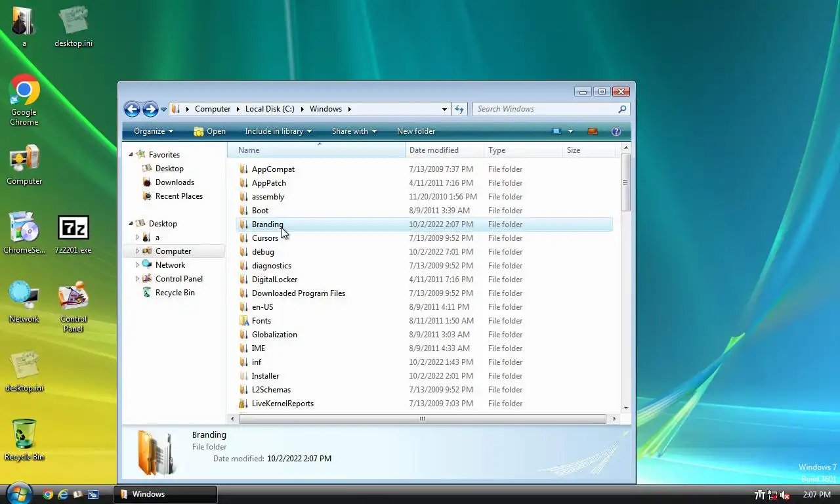Select Downloaded Program Files folder

pos(299,293)
